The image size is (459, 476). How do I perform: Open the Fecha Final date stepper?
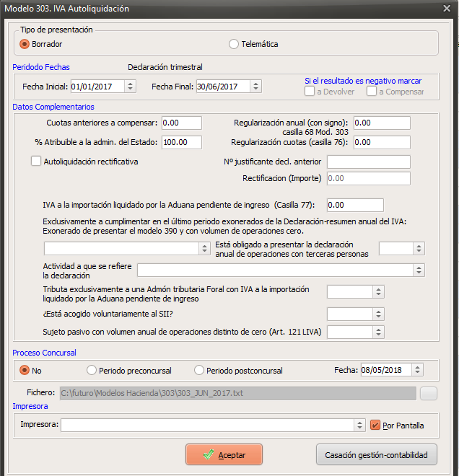click(x=255, y=87)
